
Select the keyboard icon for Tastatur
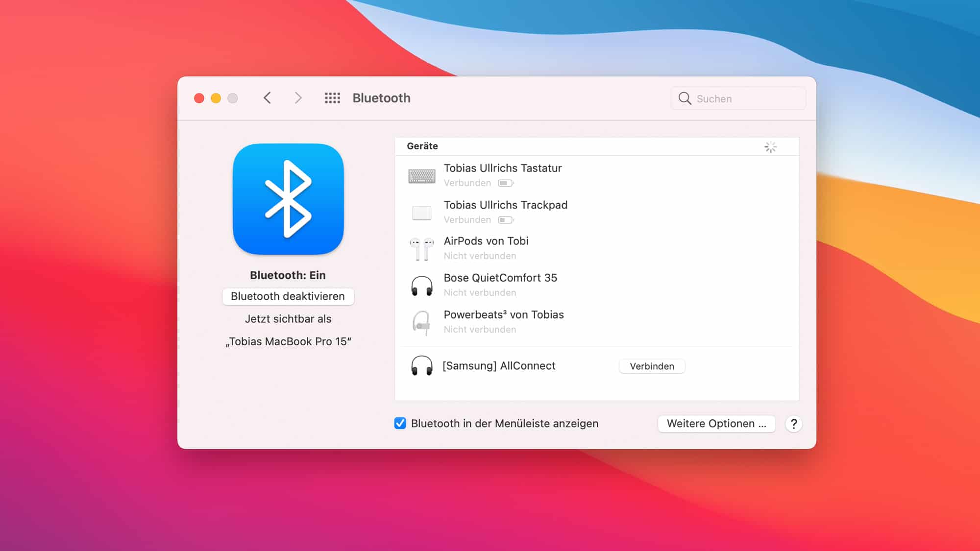pyautogui.click(x=421, y=176)
